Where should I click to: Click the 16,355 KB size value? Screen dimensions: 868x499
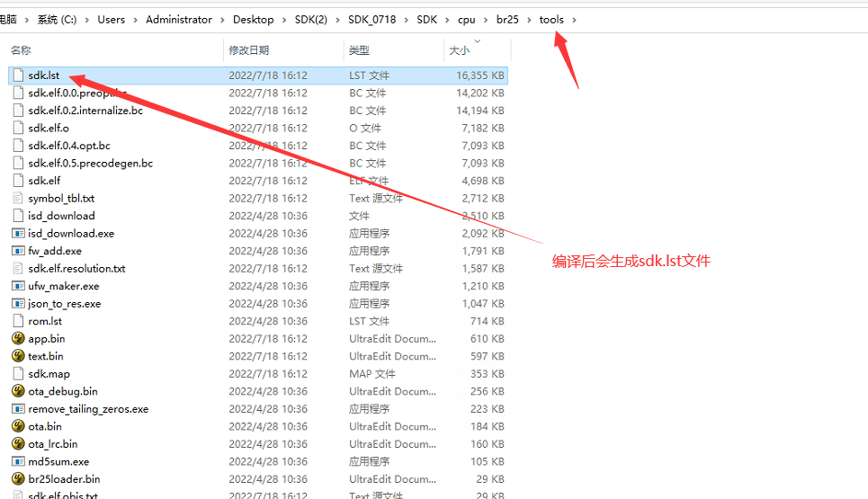(x=480, y=76)
